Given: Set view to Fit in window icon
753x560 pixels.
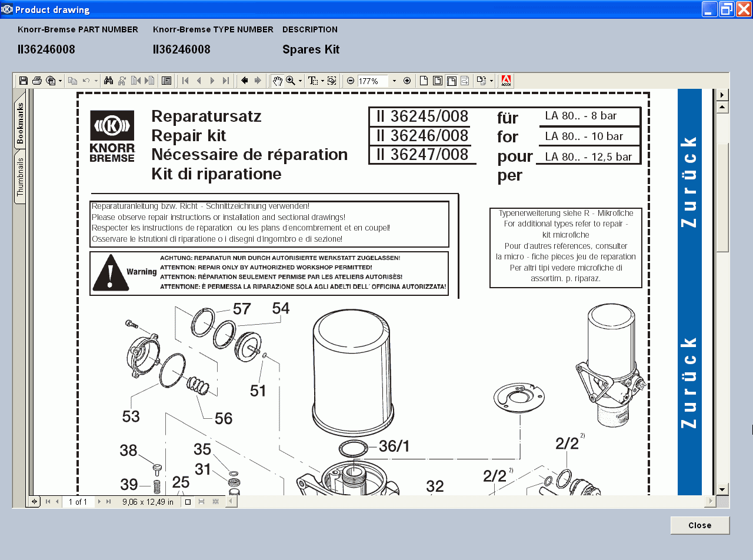Looking at the screenshot, I should coord(438,81).
